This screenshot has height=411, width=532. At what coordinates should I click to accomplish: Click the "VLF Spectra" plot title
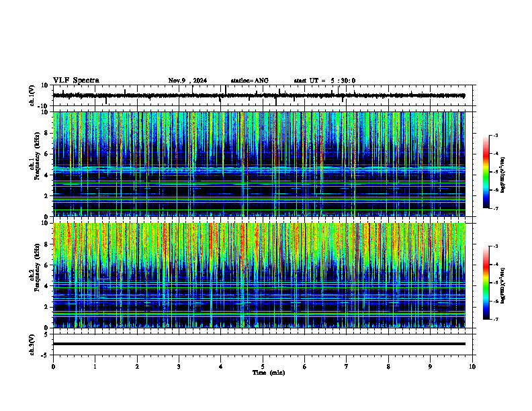pos(76,81)
